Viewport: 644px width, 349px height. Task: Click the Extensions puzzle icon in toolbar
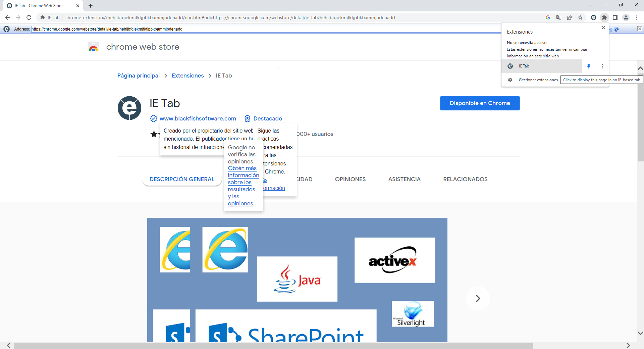click(x=604, y=17)
